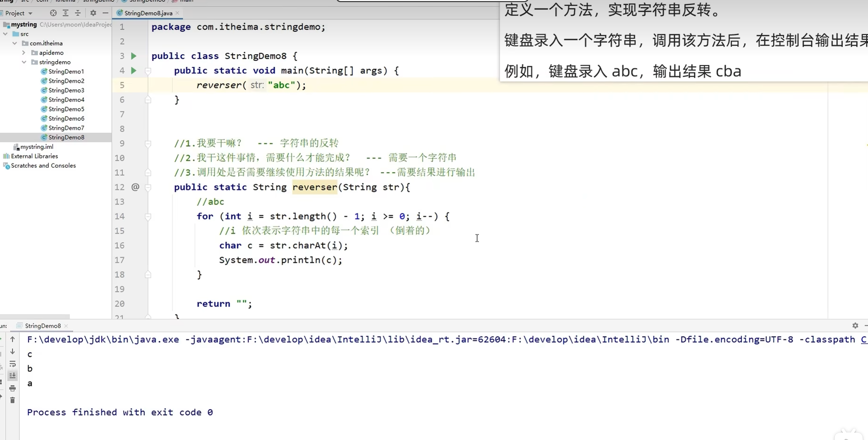Toggle scroll to end in Run console
This screenshot has width=868, height=440.
12,376
